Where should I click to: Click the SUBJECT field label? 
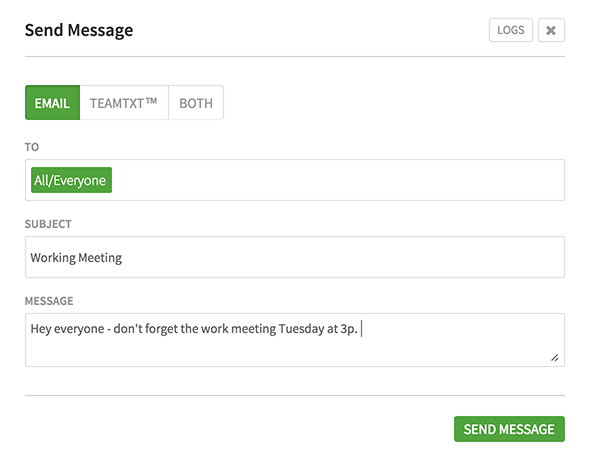(x=48, y=224)
